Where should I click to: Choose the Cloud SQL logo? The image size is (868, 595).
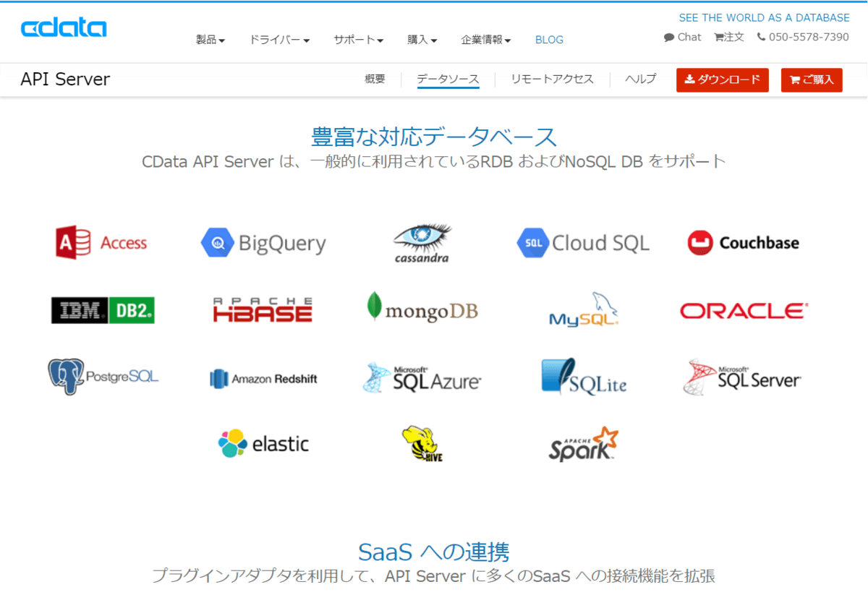(583, 243)
